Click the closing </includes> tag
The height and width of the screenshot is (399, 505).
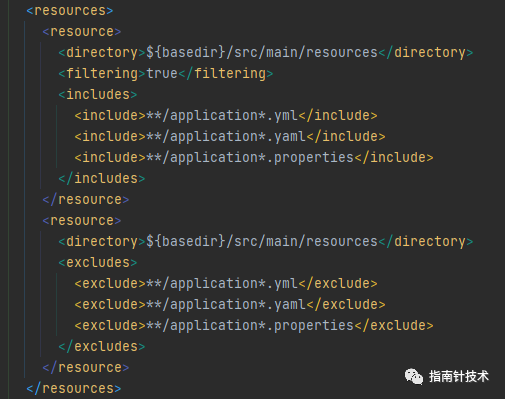tap(102, 178)
